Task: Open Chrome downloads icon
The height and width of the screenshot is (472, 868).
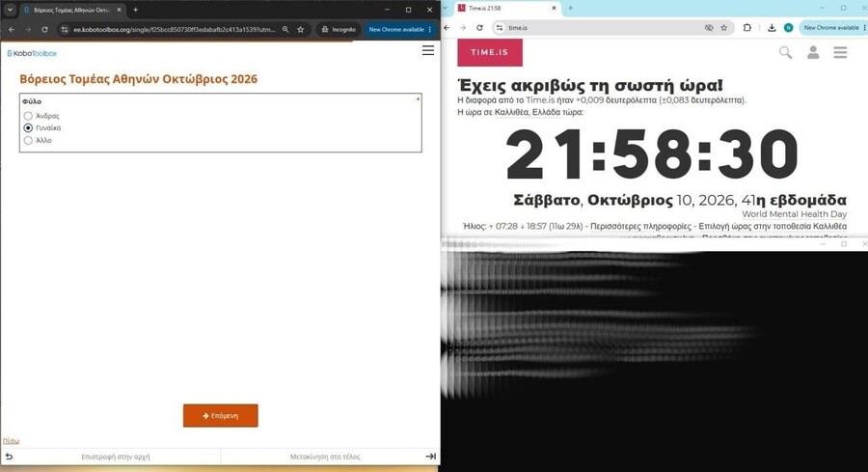Action: point(772,28)
